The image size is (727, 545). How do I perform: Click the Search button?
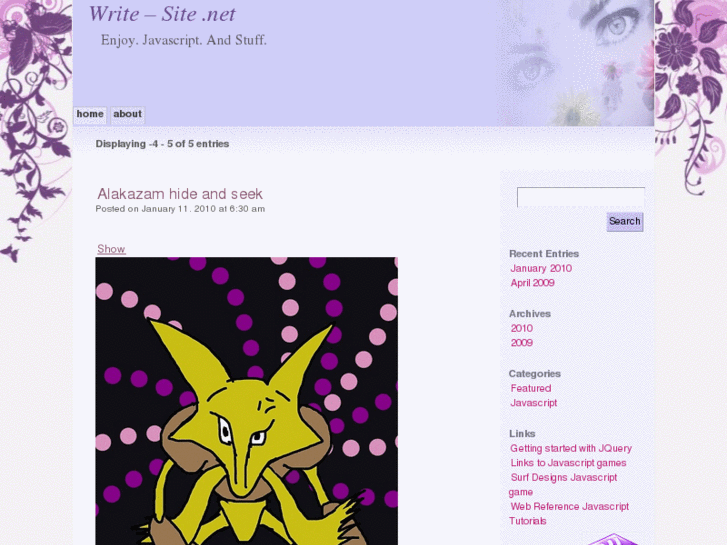625,222
